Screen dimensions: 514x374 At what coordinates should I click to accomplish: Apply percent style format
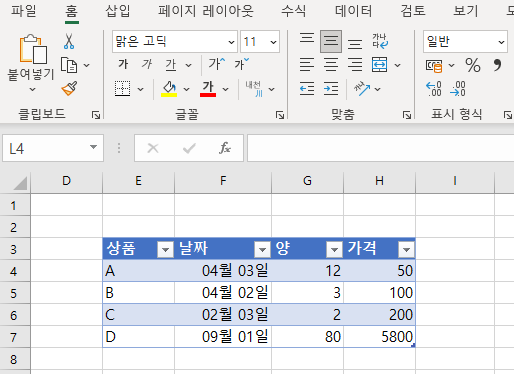click(x=473, y=65)
